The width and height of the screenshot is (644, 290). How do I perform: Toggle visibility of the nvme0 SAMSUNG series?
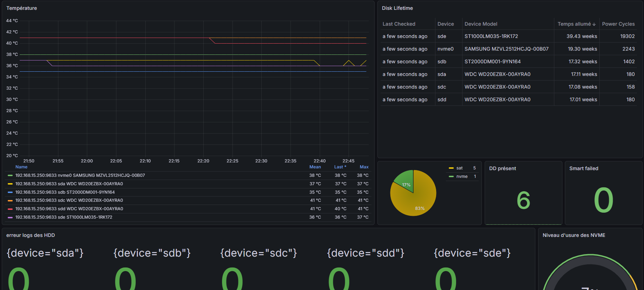point(80,175)
